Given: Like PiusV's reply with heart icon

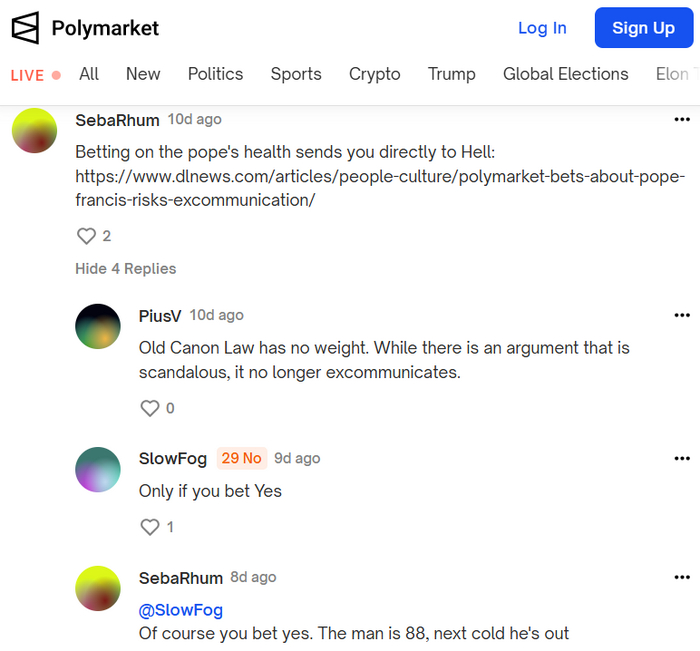Looking at the screenshot, I should (150, 408).
